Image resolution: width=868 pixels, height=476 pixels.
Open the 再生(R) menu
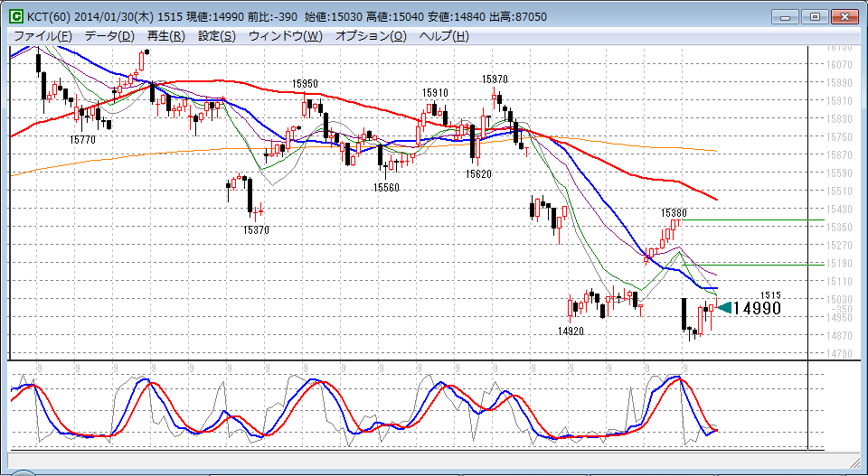pos(166,36)
